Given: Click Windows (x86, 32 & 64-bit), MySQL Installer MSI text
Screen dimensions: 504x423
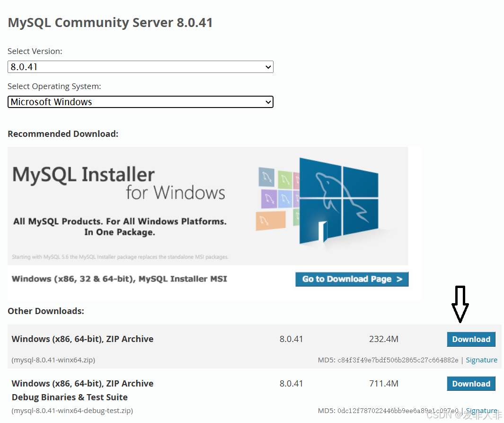Looking at the screenshot, I should [119, 279].
